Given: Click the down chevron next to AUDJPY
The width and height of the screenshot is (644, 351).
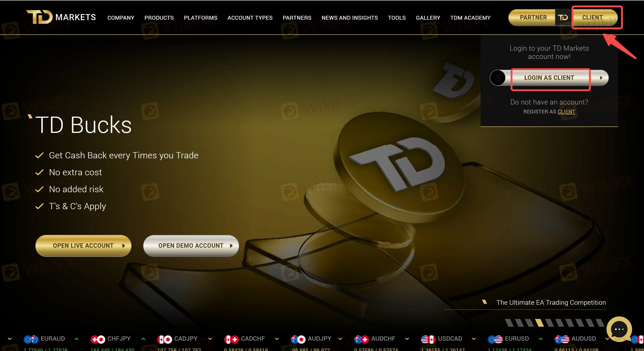Looking at the screenshot, I should [340, 339].
